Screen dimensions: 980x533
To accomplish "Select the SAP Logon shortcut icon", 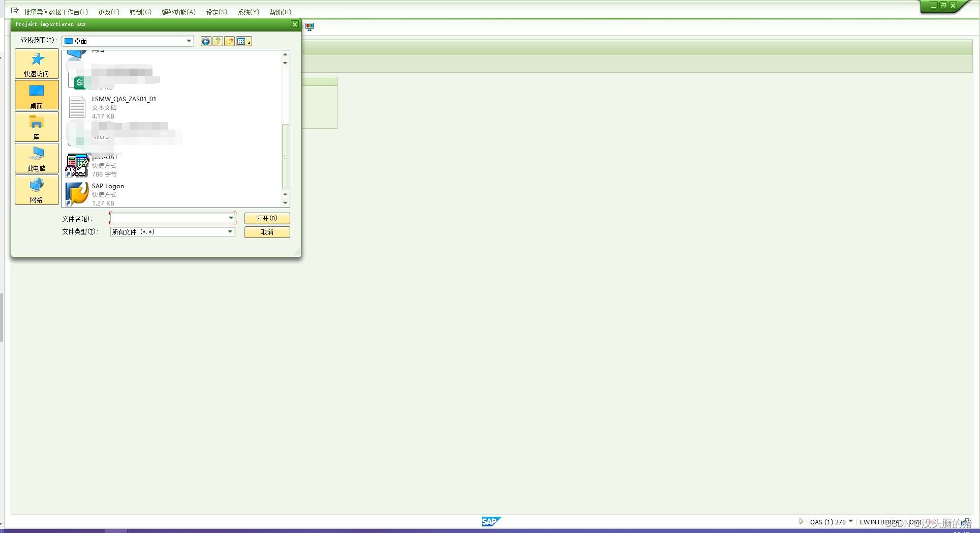I will [x=77, y=194].
